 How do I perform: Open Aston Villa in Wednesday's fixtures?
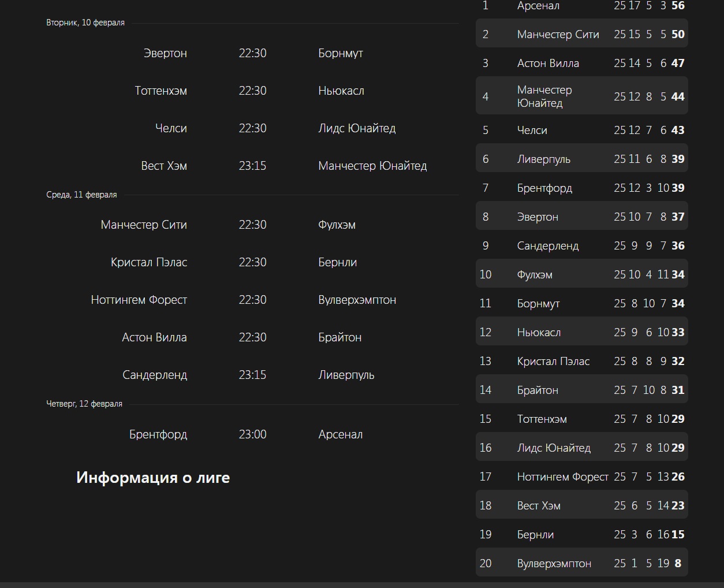pos(154,337)
